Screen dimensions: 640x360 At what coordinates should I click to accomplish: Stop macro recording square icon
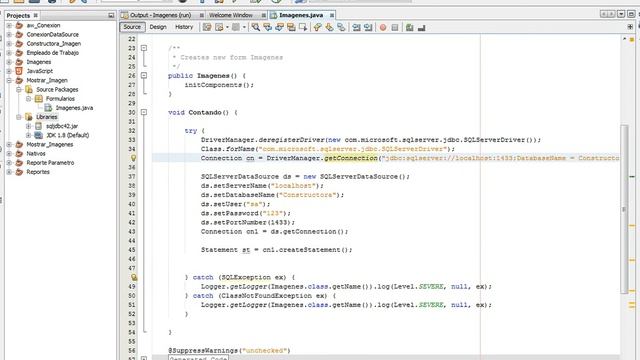(395, 27)
